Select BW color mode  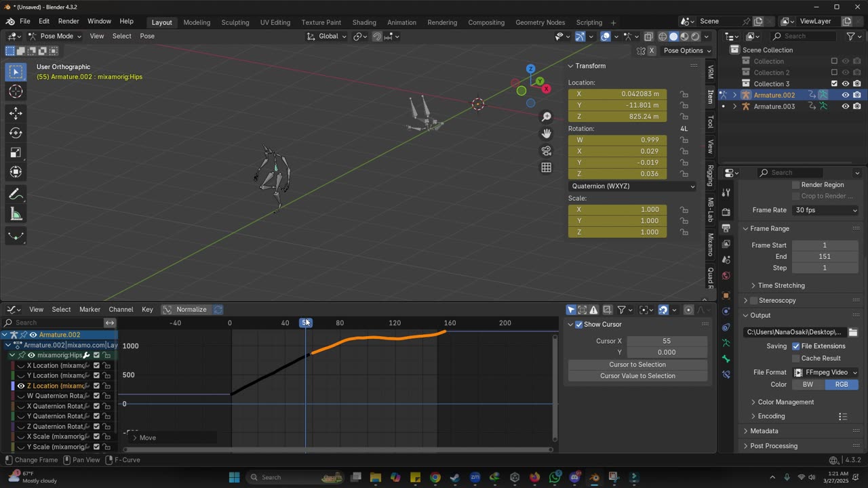808,384
